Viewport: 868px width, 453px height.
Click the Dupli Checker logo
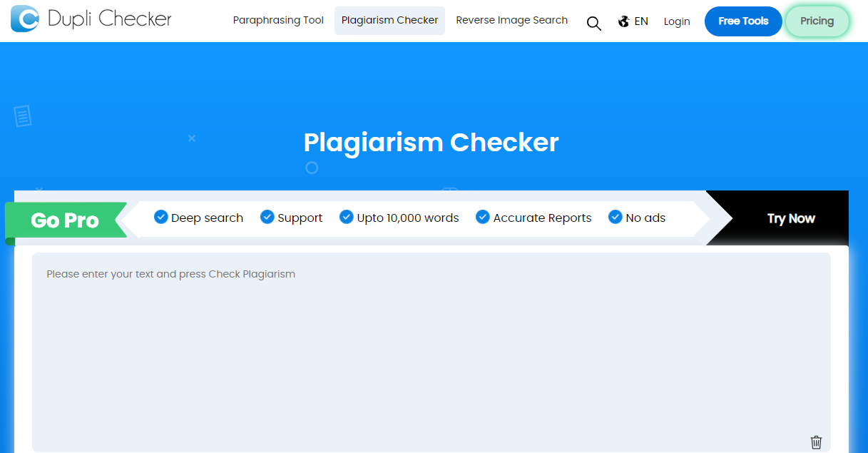pyautogui.click(x=91, y=19)
